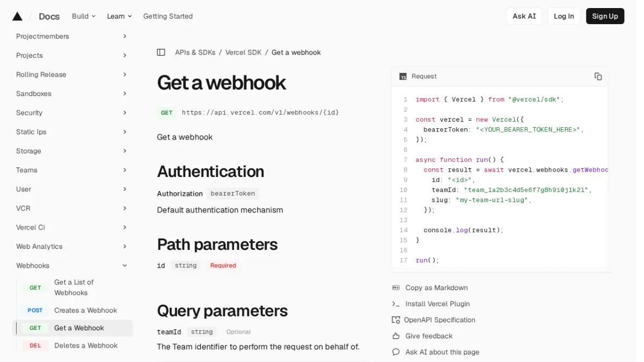Click the TypeScript icon beside Request
Screen dimensions: 644x362
click(x=403, y=77)
